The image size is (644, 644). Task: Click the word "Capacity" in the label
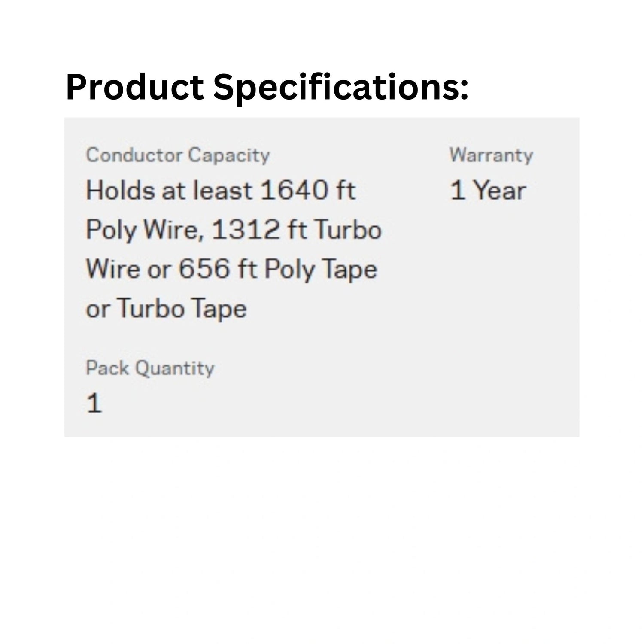[x=229, y=156]
